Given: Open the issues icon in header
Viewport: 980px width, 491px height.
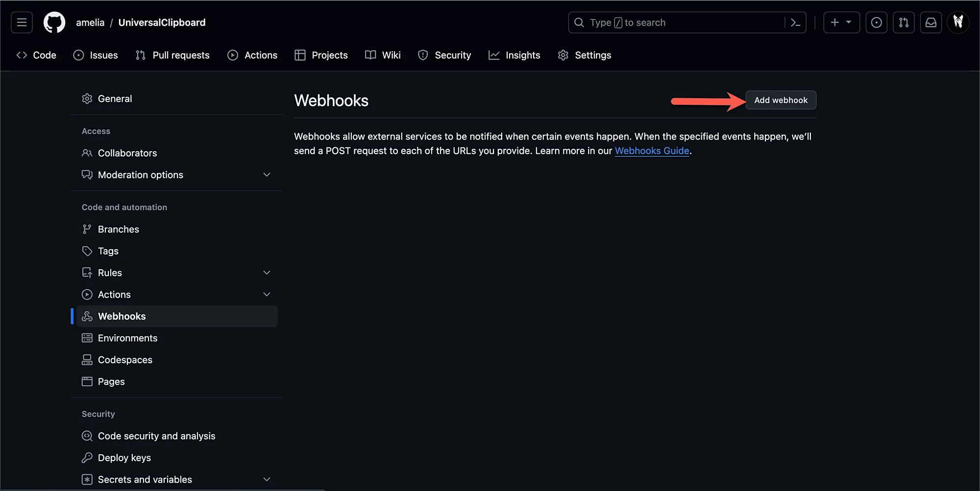Looking at the screenshot, I should click(x=876, y=23).
